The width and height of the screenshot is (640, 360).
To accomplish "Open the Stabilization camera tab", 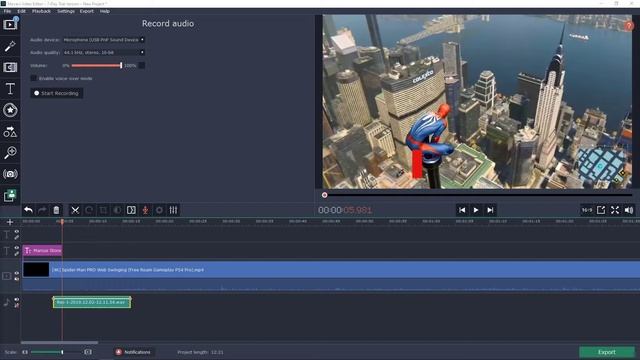I will point(10,174).
